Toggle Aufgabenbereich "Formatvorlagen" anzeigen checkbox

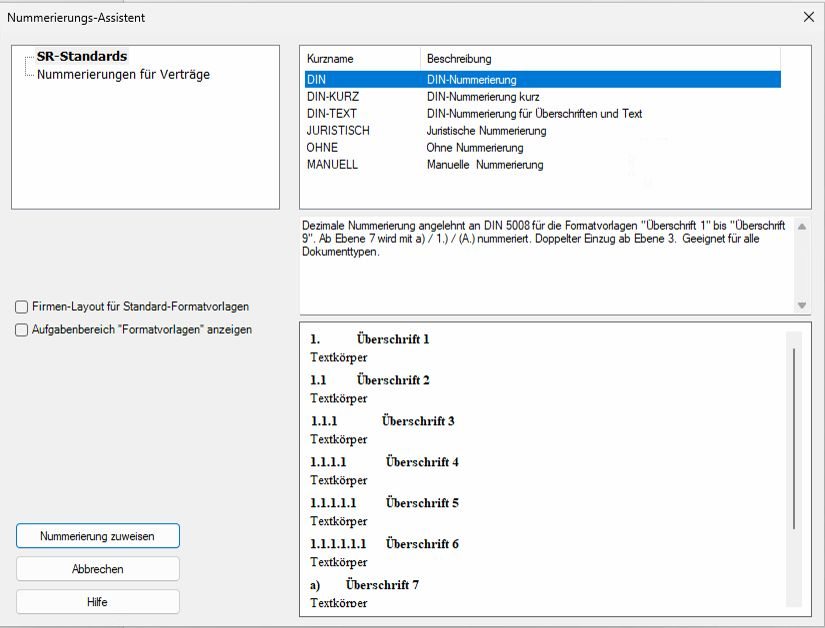(x=22, y=330)
